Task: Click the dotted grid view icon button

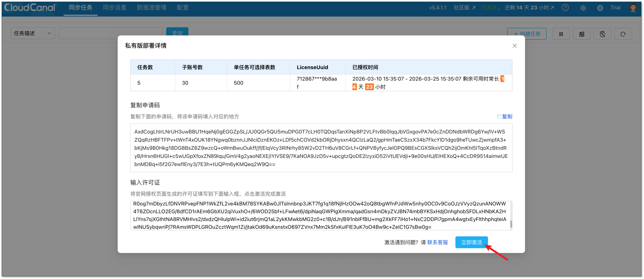Action: click(x=561, y=34)
